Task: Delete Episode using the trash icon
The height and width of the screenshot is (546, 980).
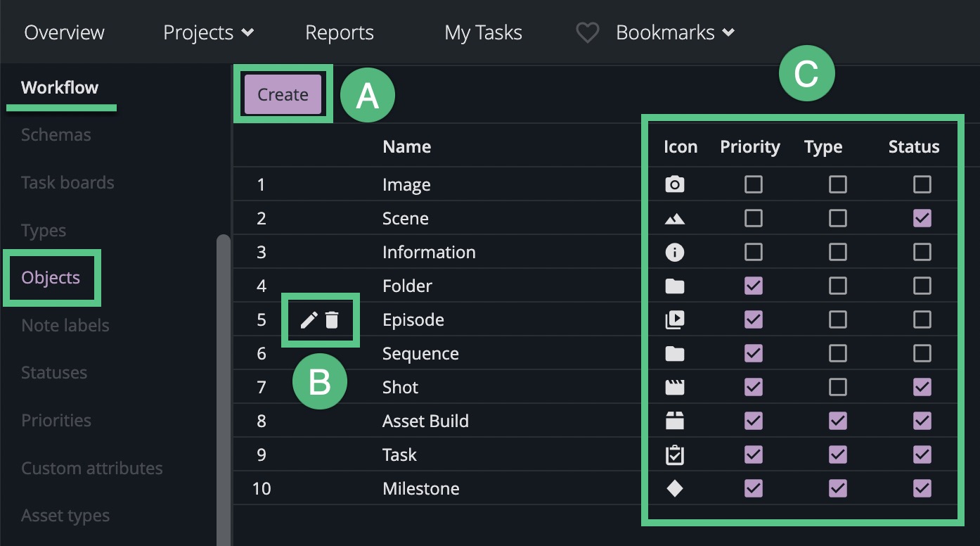Action: (333, 319)
